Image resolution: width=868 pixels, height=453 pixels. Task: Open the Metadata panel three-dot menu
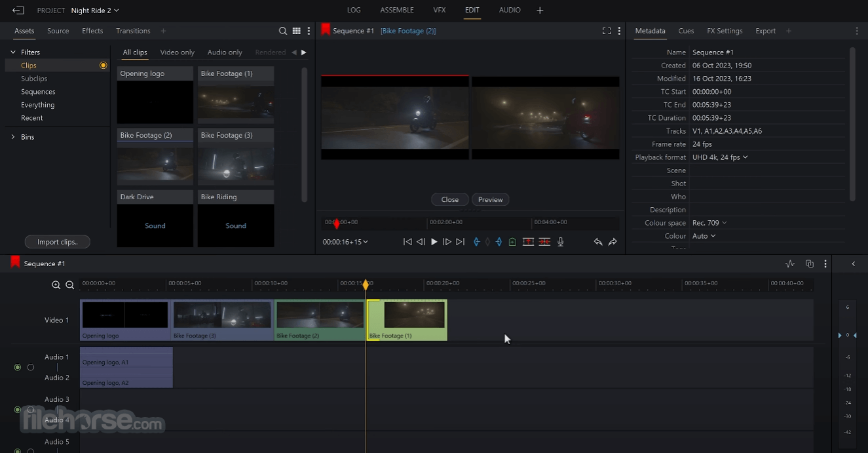(x=857, y=31)
